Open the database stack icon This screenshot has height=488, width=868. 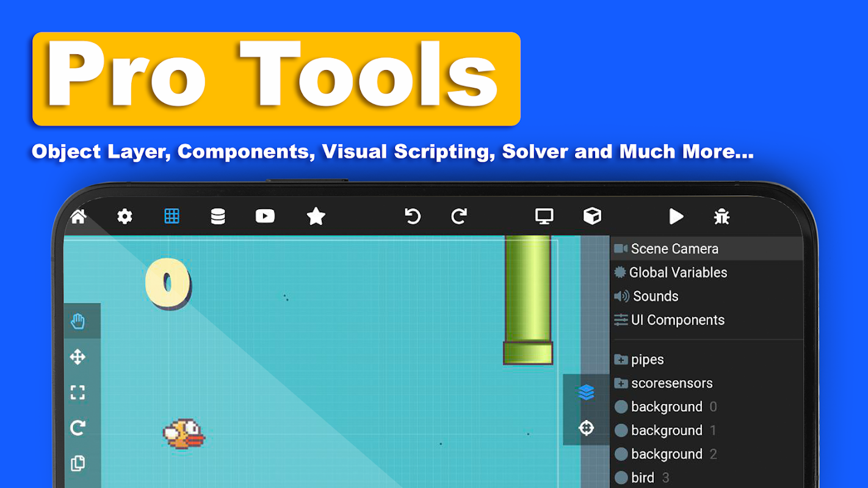coord(218,216)
